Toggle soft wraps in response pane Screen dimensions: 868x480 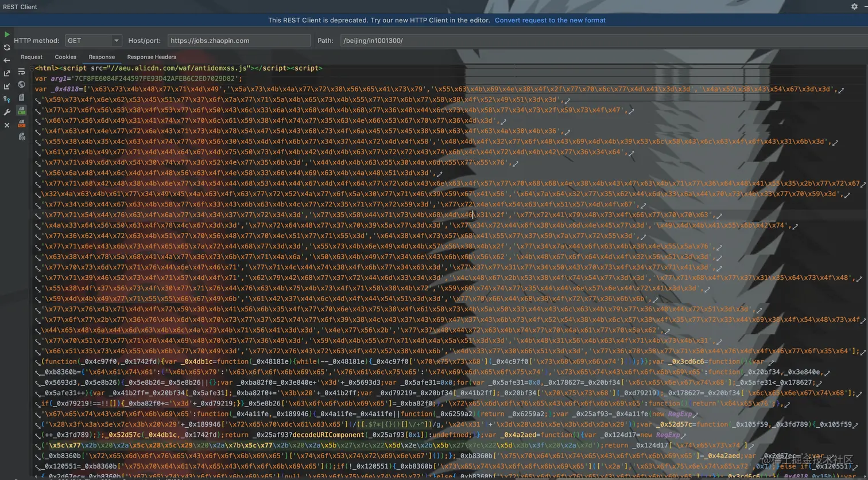[x=21, y=72]
